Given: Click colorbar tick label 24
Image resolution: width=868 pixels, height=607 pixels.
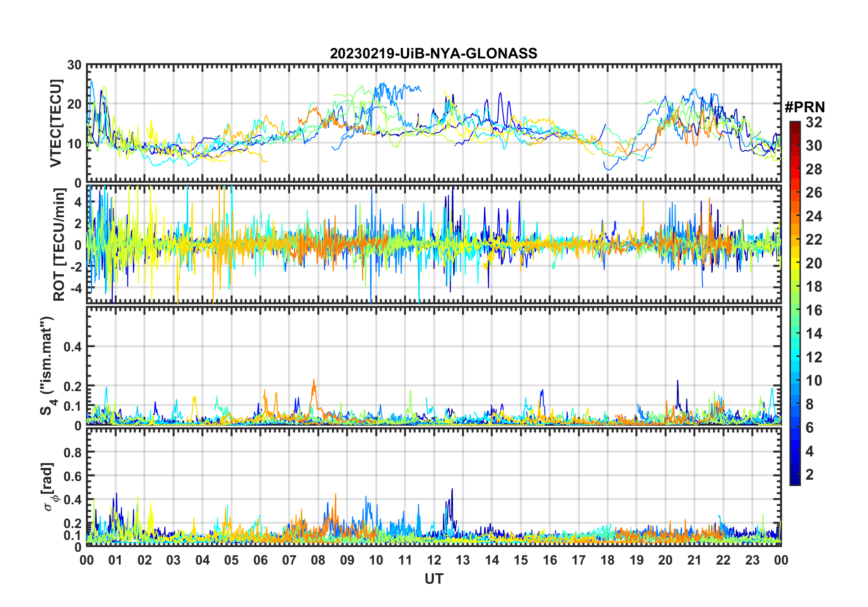Looking at the screenshot, I should (814, 216).
